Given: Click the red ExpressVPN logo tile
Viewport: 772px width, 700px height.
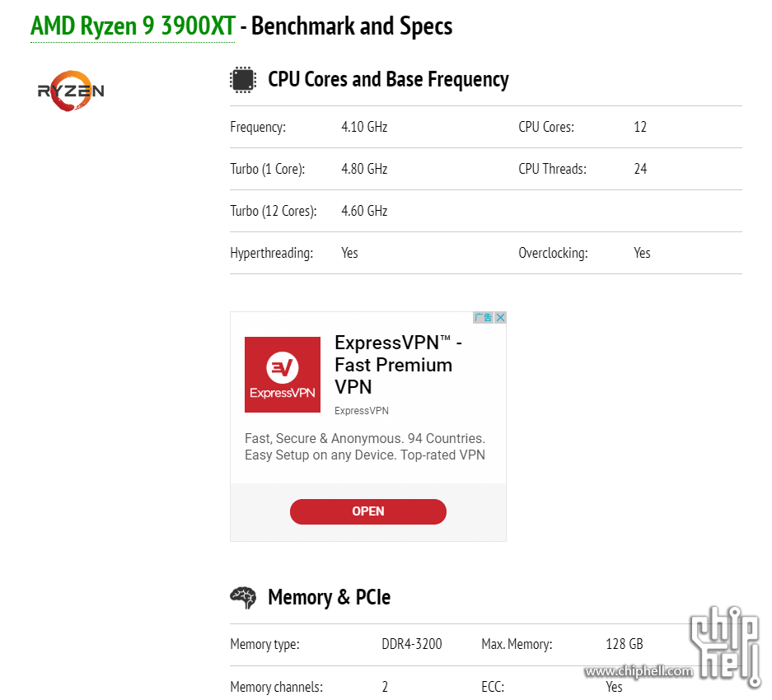Looking at the screenshot, I should click(x=283, y=375).
